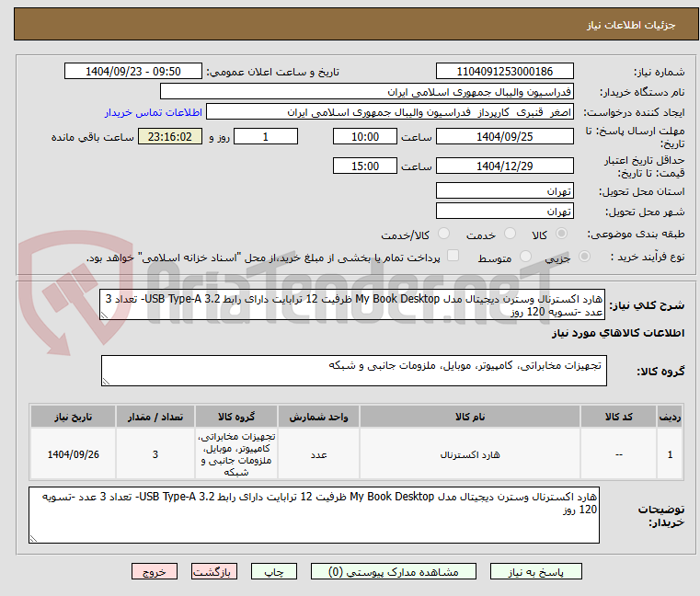Viewport: 700px width, 596px height.
Task: Click the remaining days field showing 1
Action: 266,136
